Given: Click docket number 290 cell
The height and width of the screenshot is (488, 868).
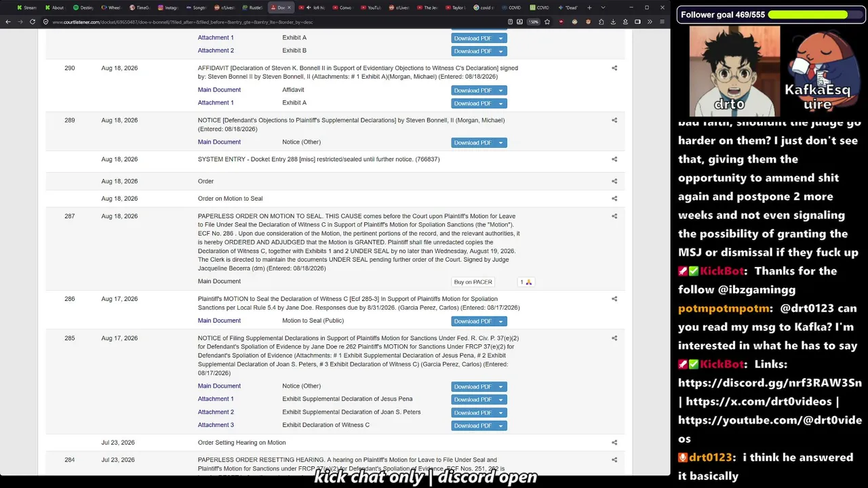Looking at the screenshot, I should pyautogui.click(x=70, y=68).
